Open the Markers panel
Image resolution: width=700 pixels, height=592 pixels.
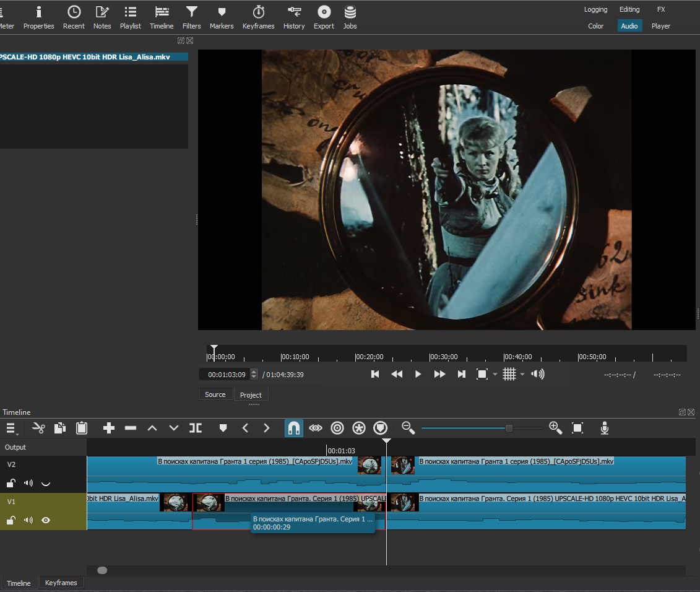222,18
